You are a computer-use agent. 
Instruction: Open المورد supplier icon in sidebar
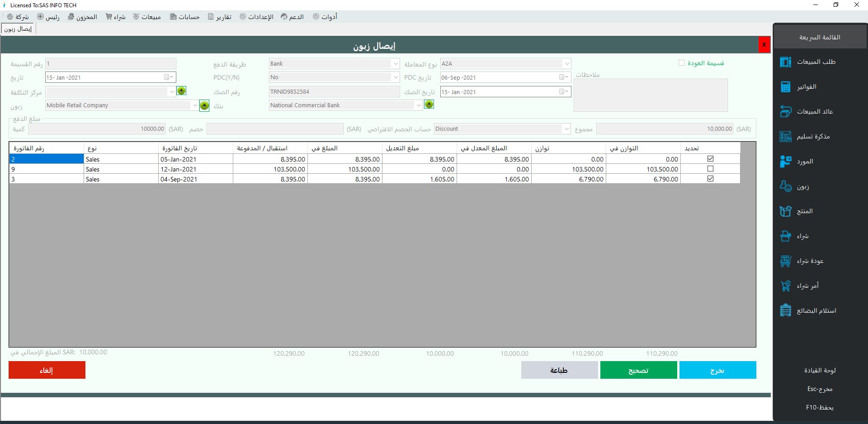tap(786, 162)
